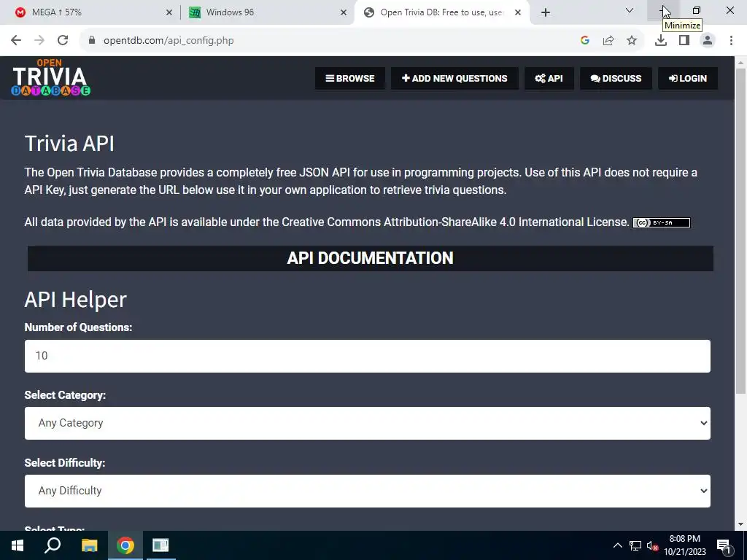Share this page using the share icon
747x560 pixels.
click(608, 41)
